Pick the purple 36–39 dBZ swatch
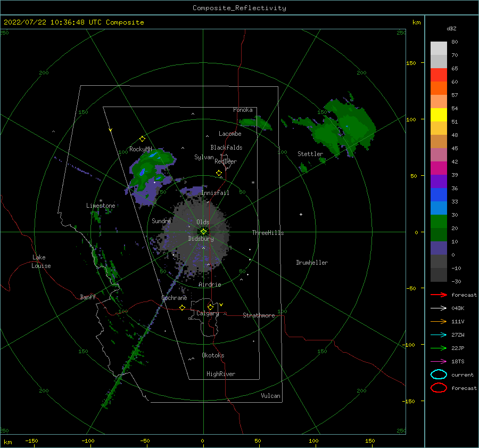 coord(439,182)
